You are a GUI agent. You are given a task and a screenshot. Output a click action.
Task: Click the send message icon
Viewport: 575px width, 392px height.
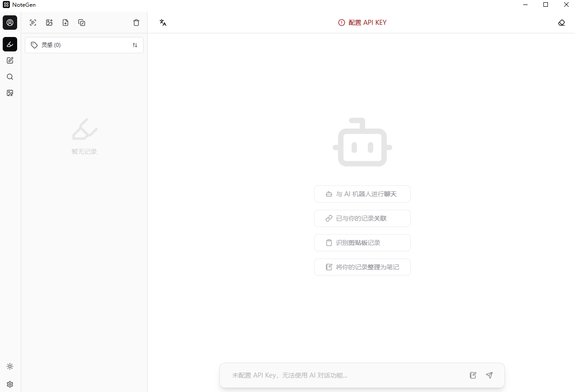tap(489, 375)
